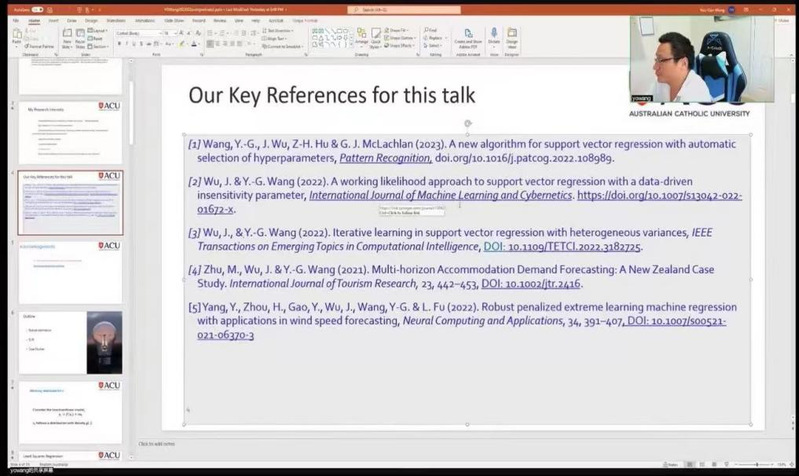This screenshot has height=476, width=799.
Task: Open the Section dropdown
Action: [98, 46]
